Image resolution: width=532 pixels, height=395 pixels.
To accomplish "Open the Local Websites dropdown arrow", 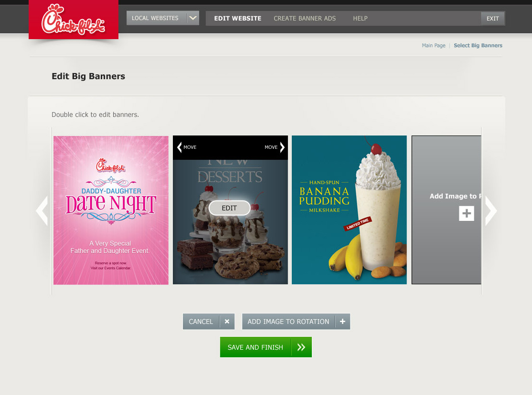I will click(193, 18).
